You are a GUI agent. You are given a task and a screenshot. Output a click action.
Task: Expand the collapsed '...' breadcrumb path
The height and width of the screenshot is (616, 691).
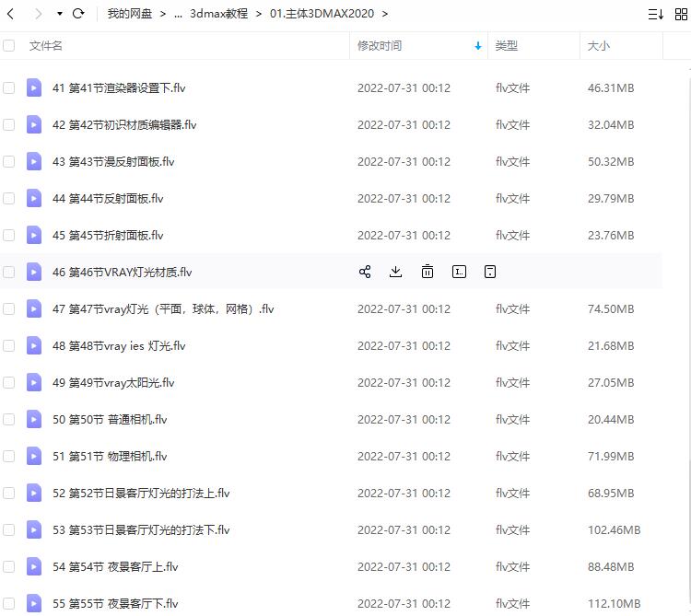(x=177, y=14)
